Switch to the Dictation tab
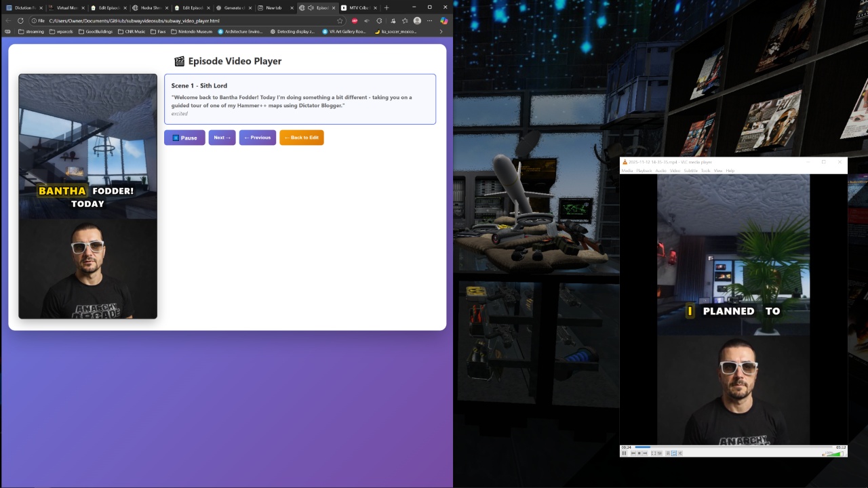The image size is (868, 488). tap(24, 7)
